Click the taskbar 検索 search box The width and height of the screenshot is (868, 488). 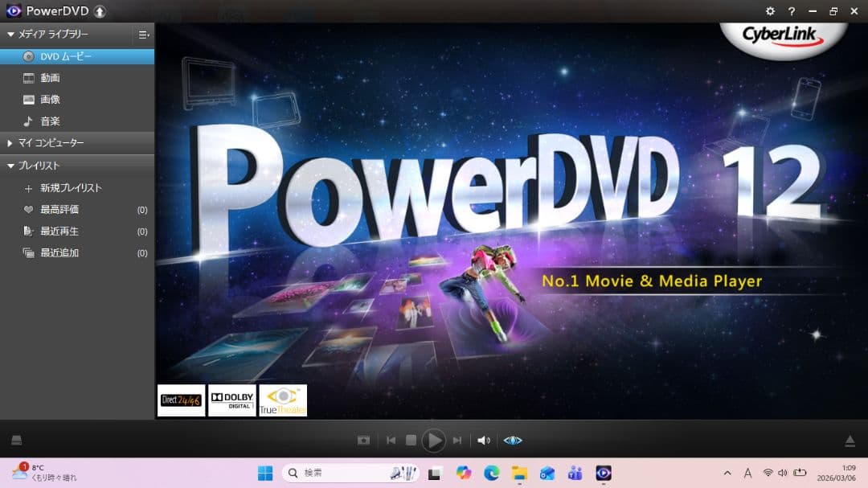point(351,473)
